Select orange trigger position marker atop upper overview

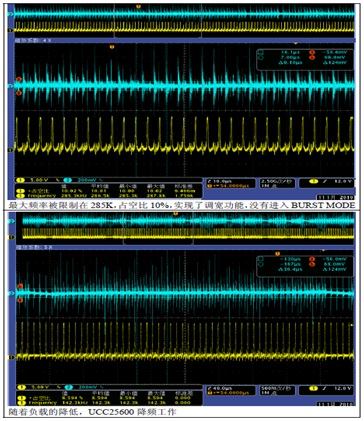tap(138, 6)
